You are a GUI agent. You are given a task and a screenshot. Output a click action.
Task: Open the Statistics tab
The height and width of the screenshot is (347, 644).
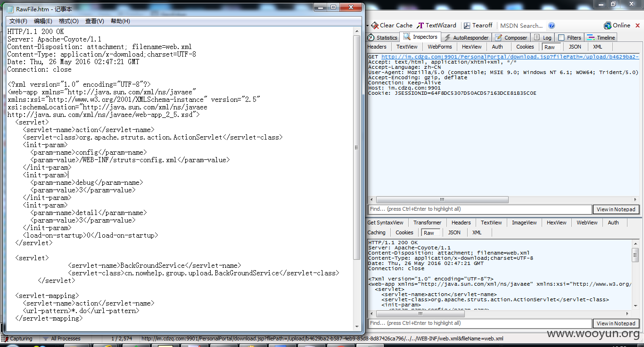383,37
